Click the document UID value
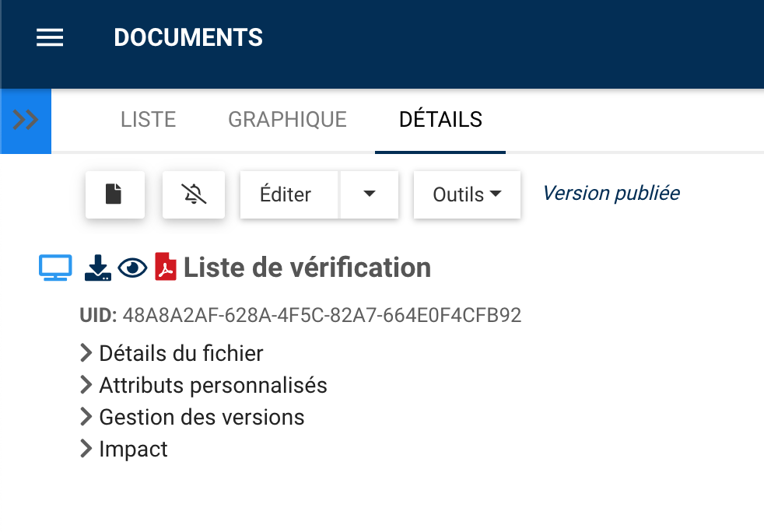Screen dimensions: 764x532 tap(322, 315)
